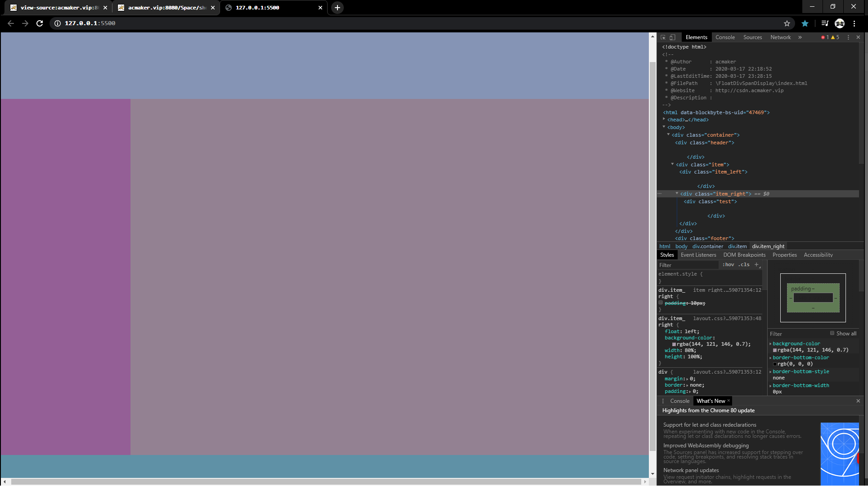Open the Event Listeners tab

698,255
